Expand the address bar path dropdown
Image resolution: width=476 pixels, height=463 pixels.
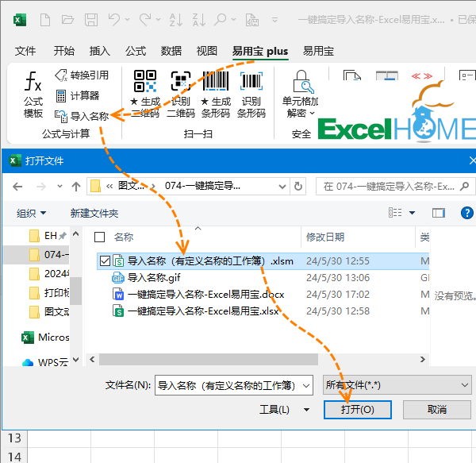282,187
